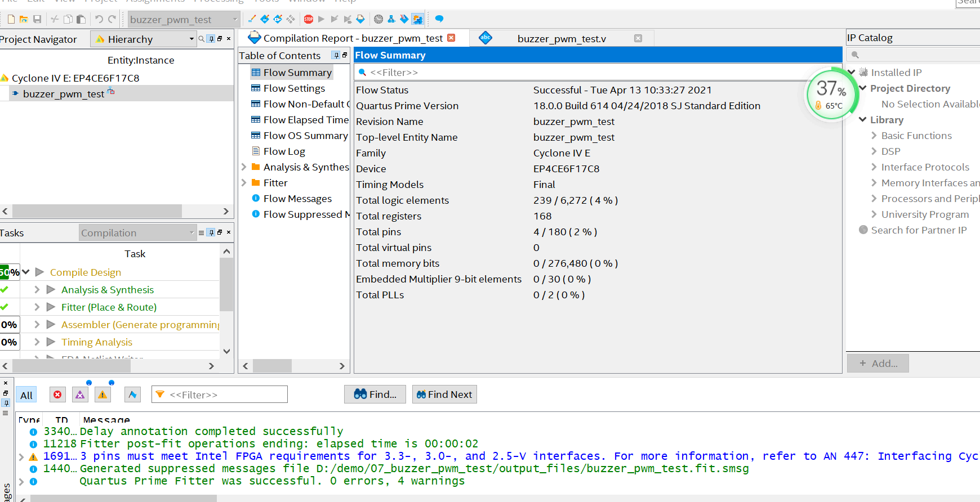This screenshot has width=980, height=502.
Task: Show error messages only with the red X filter
Action: 57,395
